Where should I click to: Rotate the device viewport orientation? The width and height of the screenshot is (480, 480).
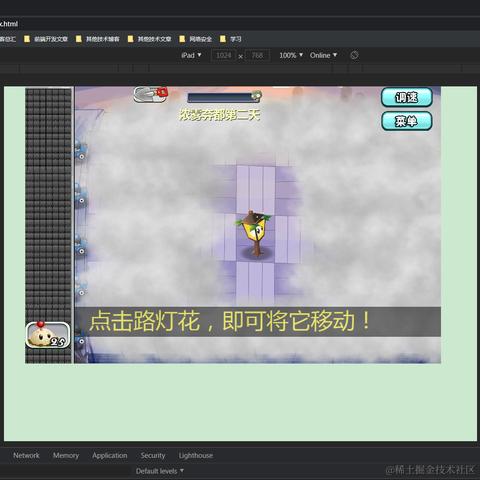(x=354, y=55)
